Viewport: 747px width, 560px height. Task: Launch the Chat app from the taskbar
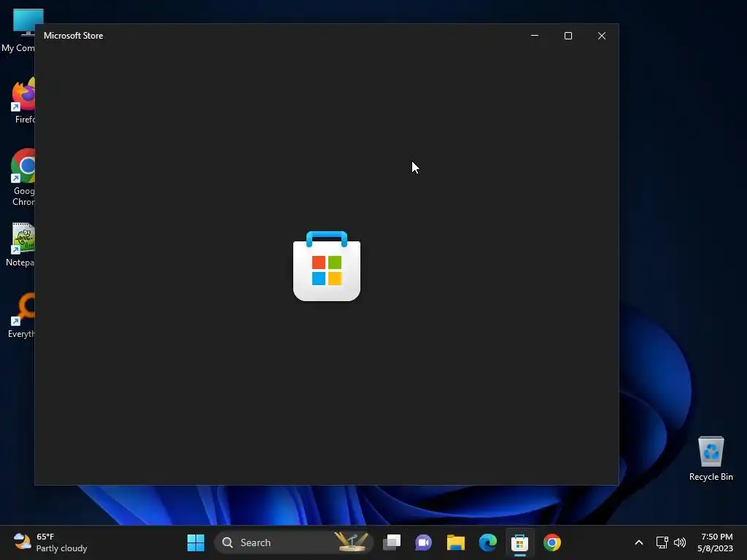click(424, 542)
